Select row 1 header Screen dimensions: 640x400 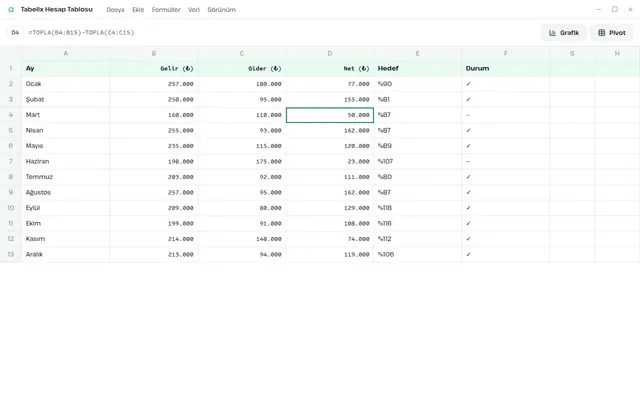coord(11,68)
